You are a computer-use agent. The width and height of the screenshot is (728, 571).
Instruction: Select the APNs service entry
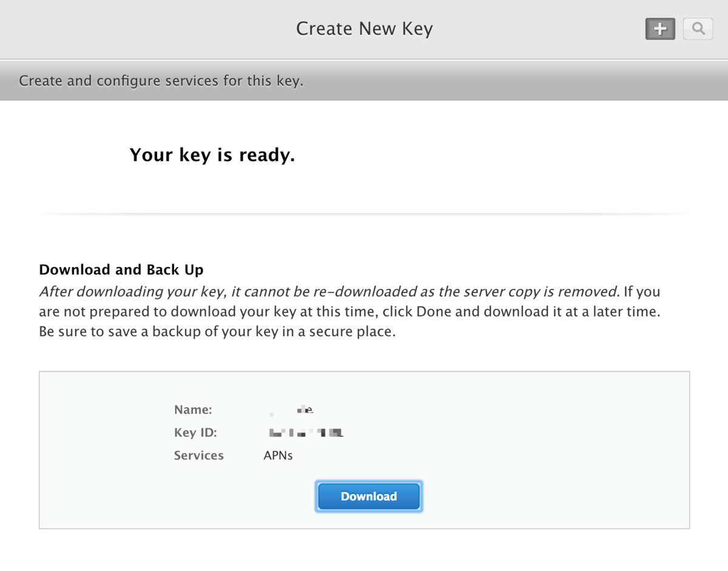[x=278, y=455]
